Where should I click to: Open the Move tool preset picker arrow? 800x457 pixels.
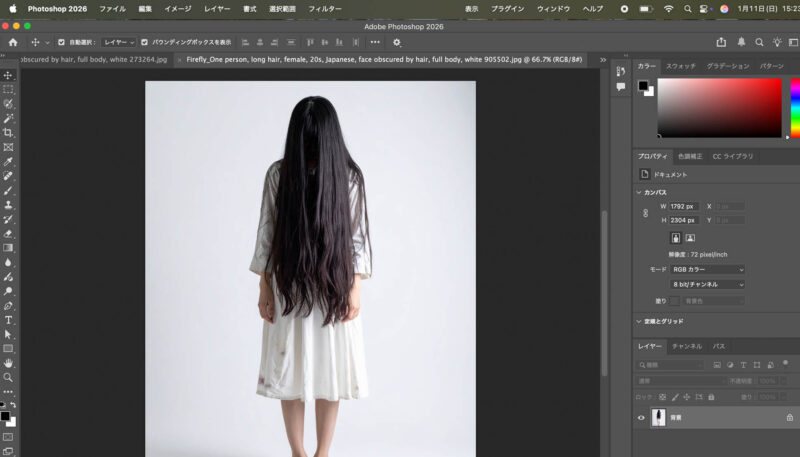coord(47,42)
